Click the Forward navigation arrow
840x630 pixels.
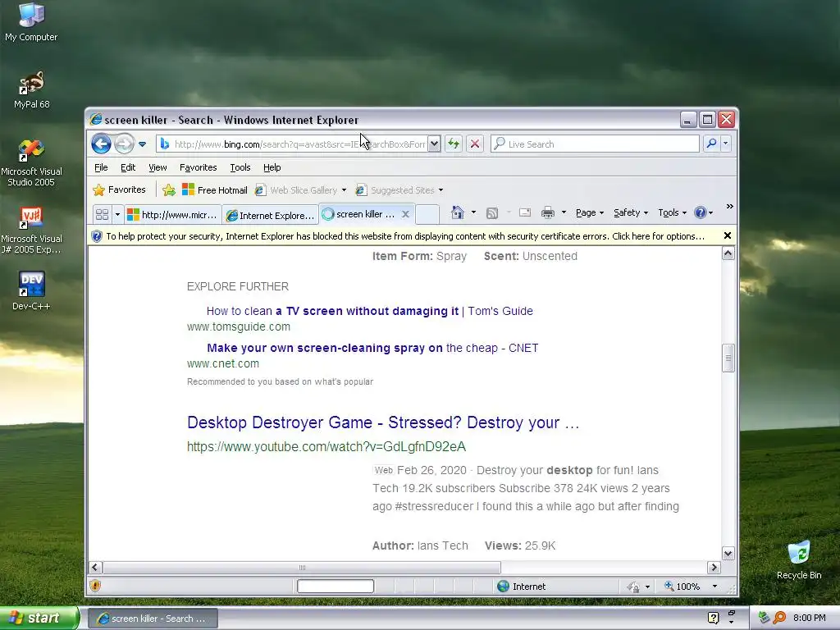click(125, 144)
